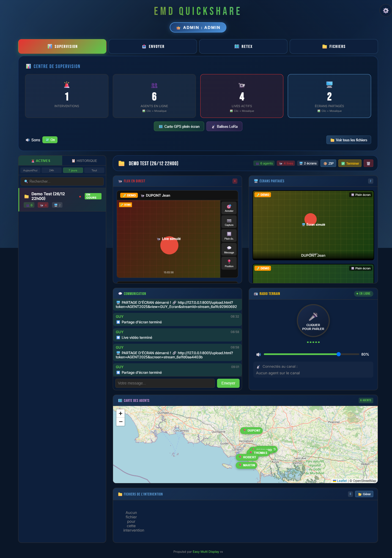Select the 24h filter
392x558 pixels.
[x=51, y=170]
